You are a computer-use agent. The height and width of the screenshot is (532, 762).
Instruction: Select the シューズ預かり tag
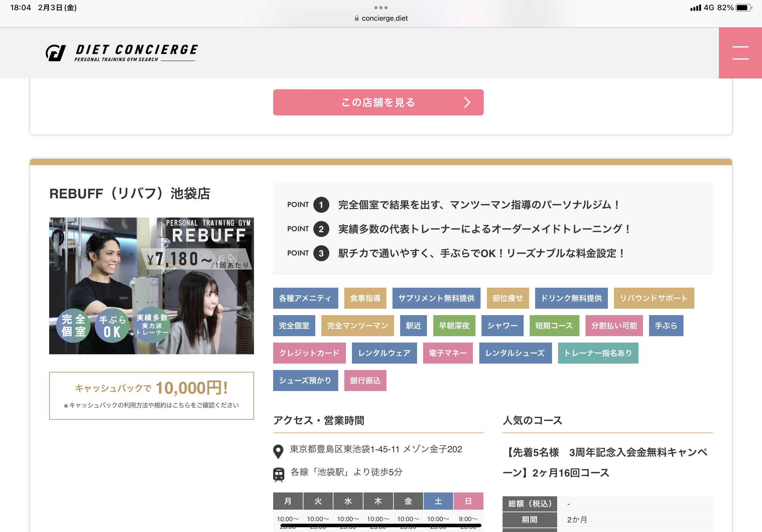(305, 381)
